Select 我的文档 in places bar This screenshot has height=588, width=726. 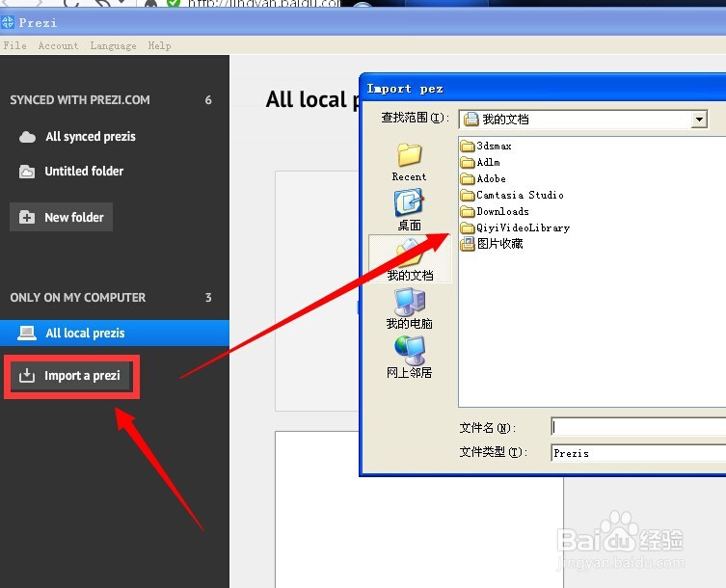[x=410, y=258]
